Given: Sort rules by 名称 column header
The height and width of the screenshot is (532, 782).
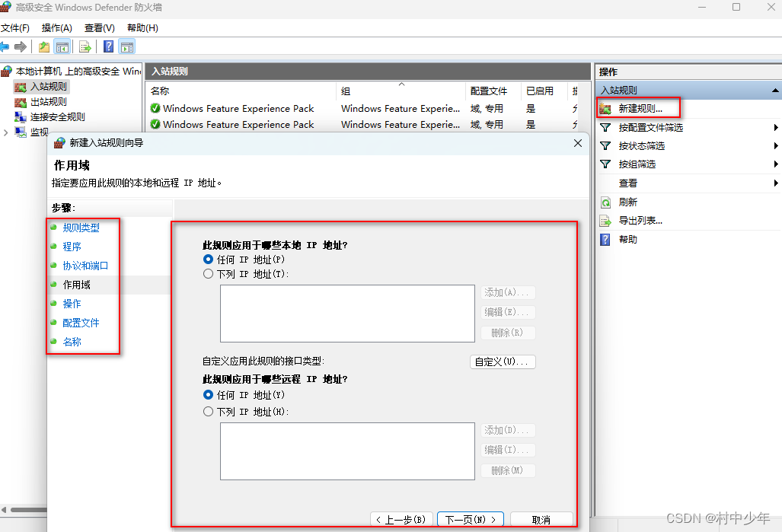Looking at the screenshot, I should tap(241, 91).
